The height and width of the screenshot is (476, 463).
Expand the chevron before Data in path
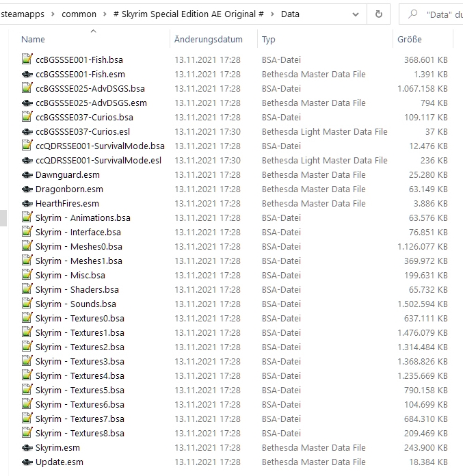[x=272, y=14]
